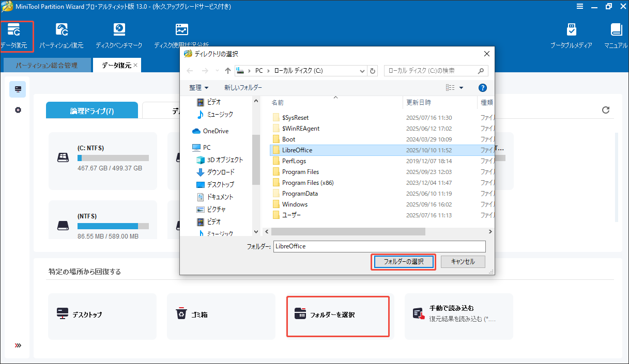Change the view layout icon
Viewport: 629px width, 364px height.
point(450,88)
